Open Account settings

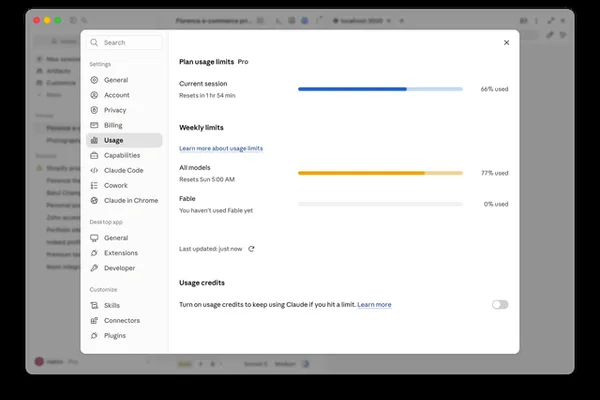pyautogui.click(x=124, y=95)
